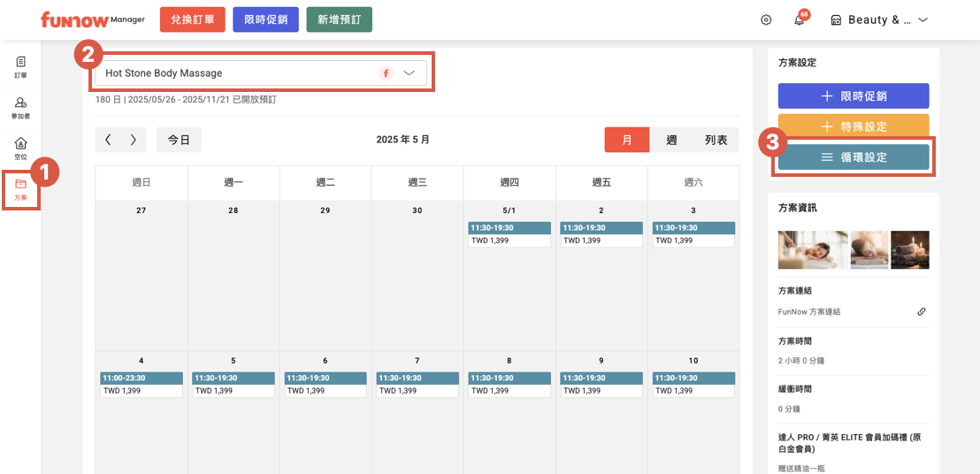The width and height of the screenshot is (980, 474).
Task: Open the 空位 availability sidebar icon
Action: (x=20, y=148)
